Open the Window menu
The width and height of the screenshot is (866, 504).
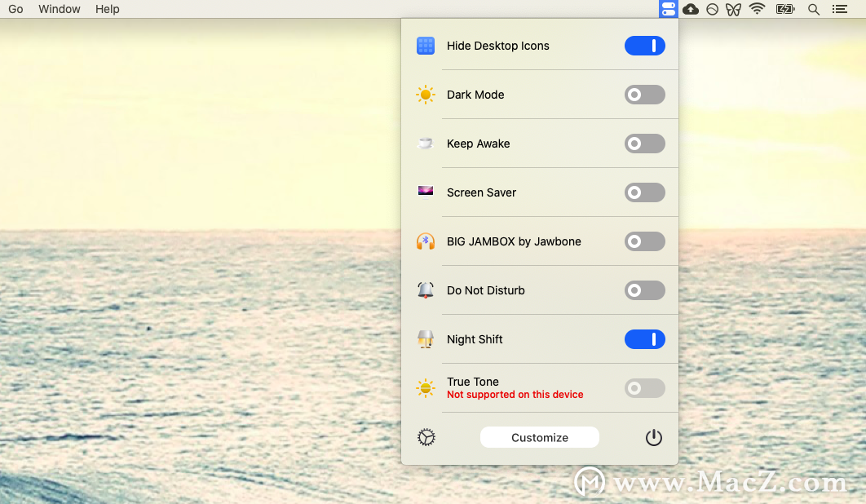pyautogui.click(x=59, y=9)
